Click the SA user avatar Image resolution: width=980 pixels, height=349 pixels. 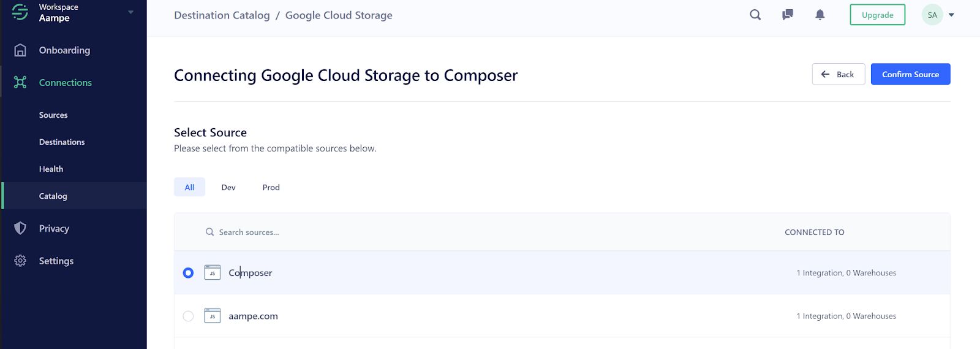click(x=932, y=15)
